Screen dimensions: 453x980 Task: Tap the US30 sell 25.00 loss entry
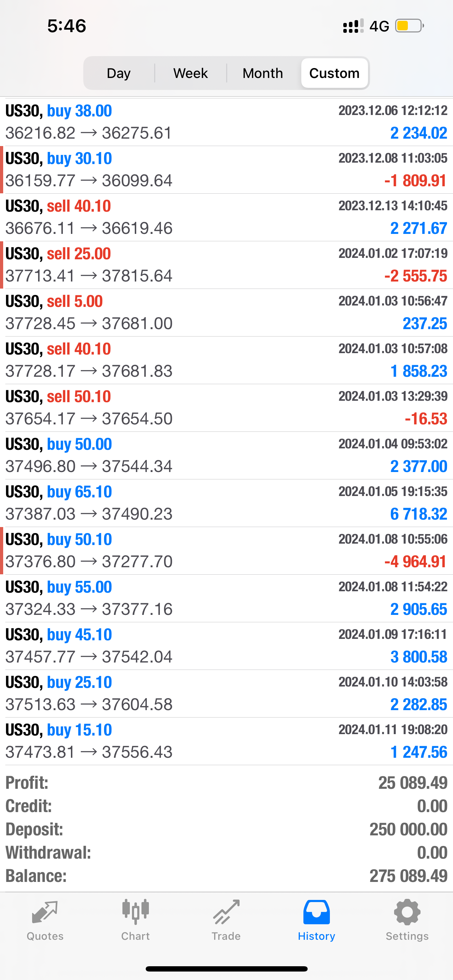pos(226,265)
